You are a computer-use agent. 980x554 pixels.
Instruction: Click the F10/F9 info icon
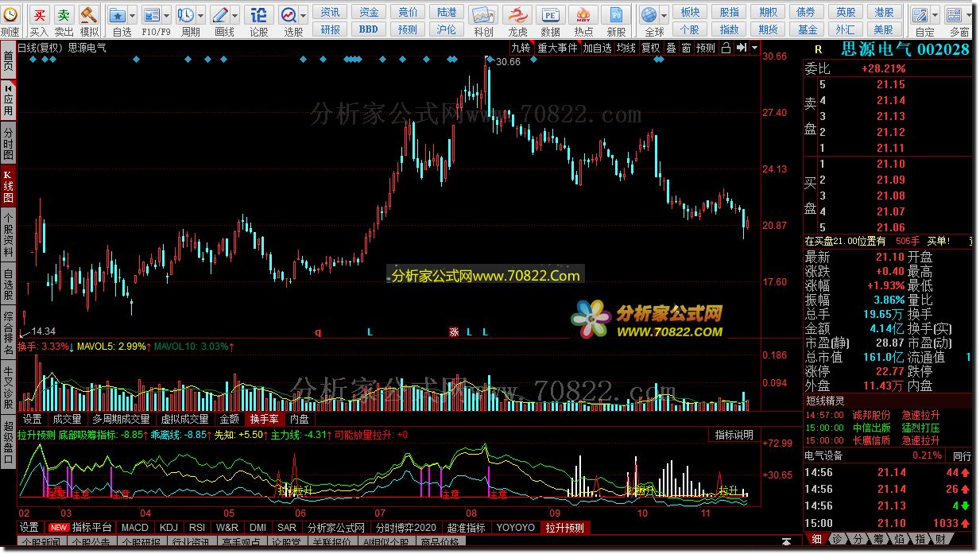tap(151, 14)
